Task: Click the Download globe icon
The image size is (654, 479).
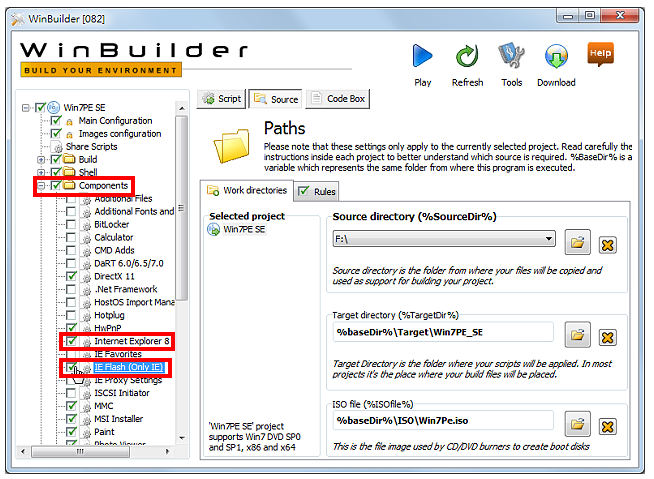Action: click(556, 56)
